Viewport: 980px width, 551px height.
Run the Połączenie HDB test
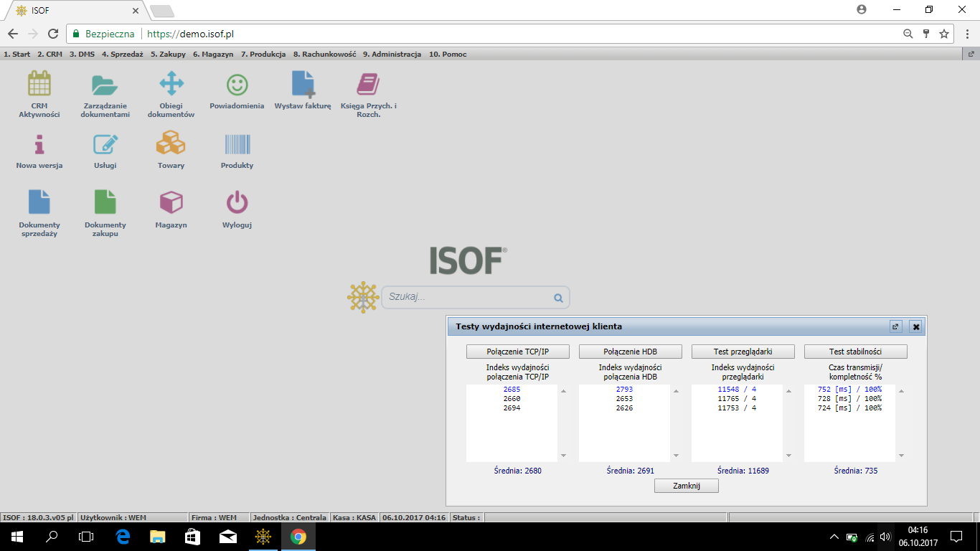[631, 352]
